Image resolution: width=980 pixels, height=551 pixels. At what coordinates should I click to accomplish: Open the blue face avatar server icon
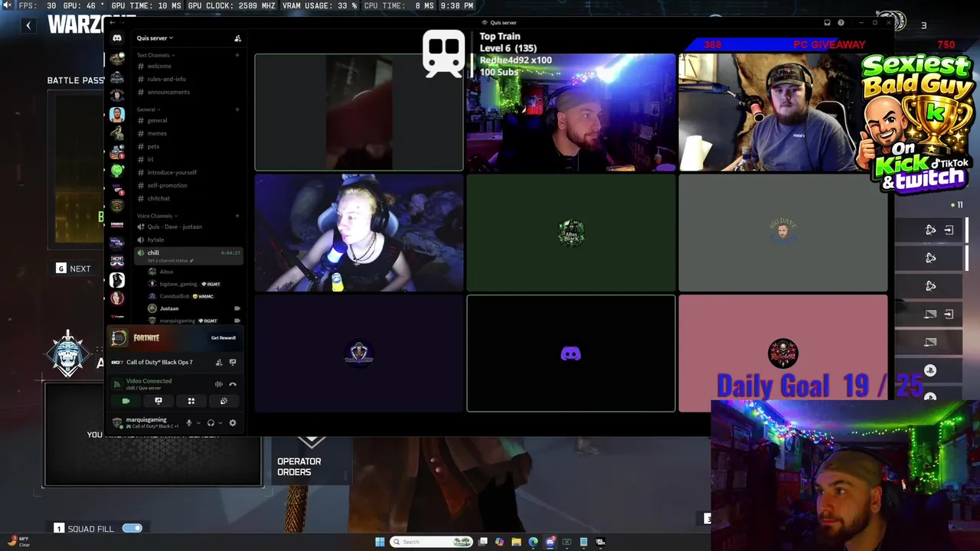(117, 115)
